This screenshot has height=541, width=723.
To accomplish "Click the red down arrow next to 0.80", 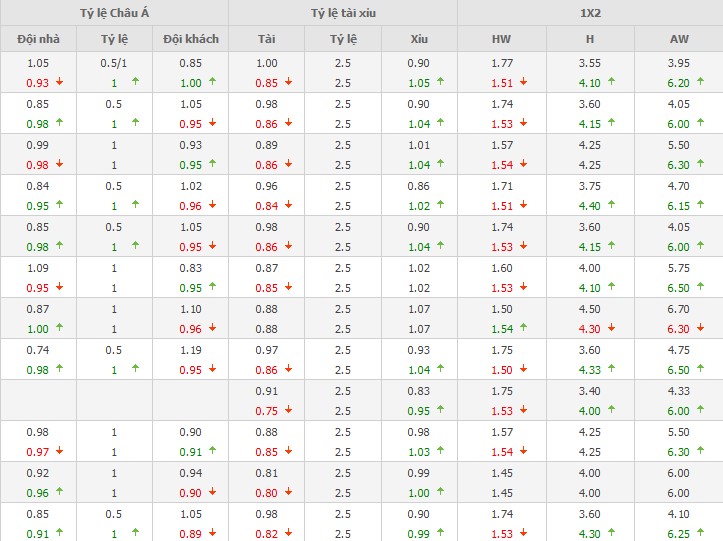I will coord(288,493).
